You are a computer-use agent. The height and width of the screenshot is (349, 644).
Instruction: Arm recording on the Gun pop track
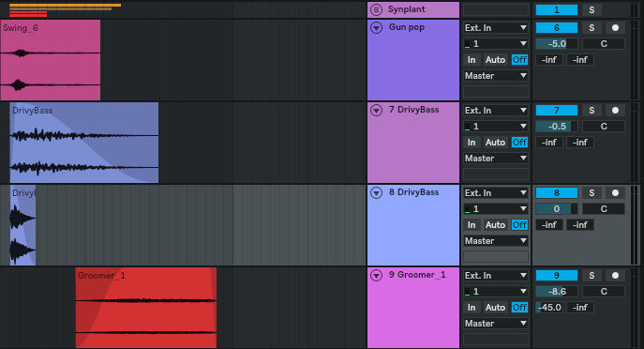click(x=615, y=28)
